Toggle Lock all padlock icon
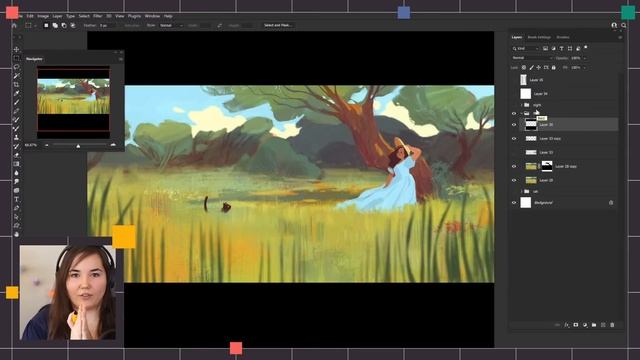Screen dimensions: 640x360 tap(553, 67)
